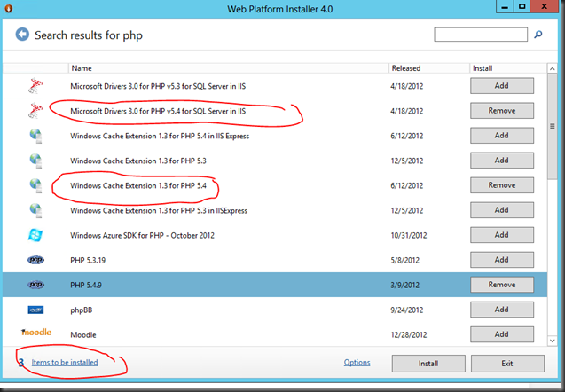Click icon for Microsoft Drivers PHP v5.3 row
The image size is (565, 392).
(x=35, y=86)
